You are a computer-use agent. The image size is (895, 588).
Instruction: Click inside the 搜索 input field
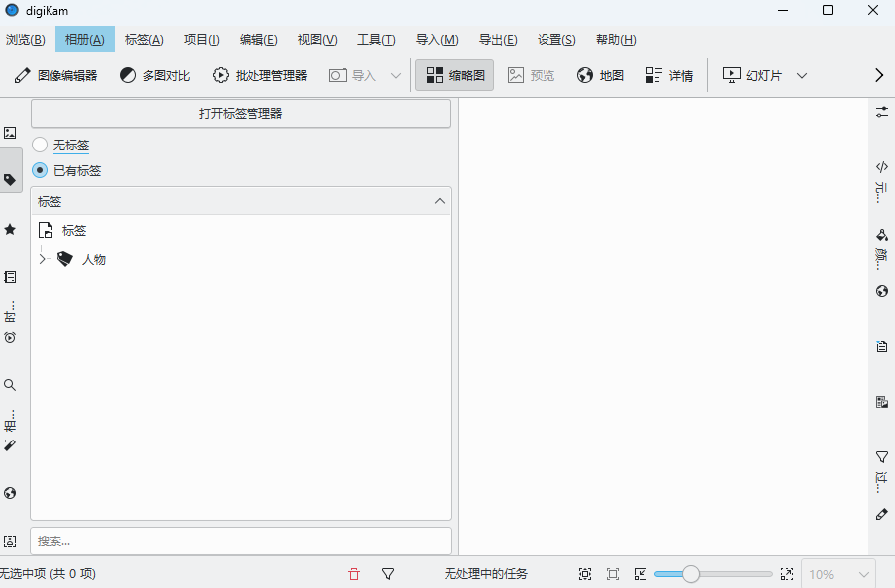pyautogui.click(x=241, y=540)
